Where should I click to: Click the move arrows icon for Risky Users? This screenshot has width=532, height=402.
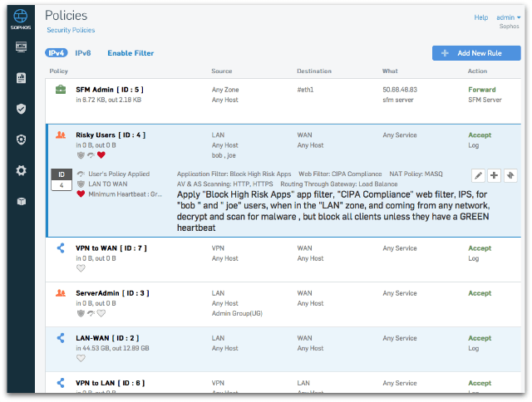(x=510, y=175)
